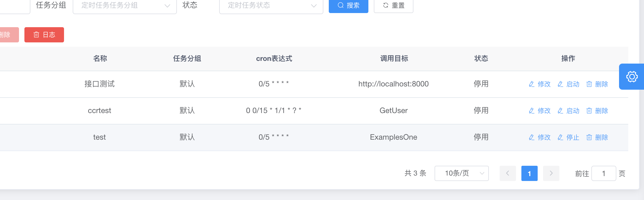Focus the 前往 page number input
Image resolution: width=644 pixels, height=200 pixels.
[604, 173]
